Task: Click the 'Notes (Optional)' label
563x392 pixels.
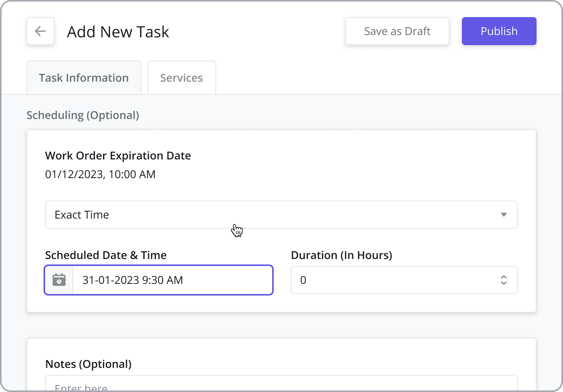Action: 89,364
